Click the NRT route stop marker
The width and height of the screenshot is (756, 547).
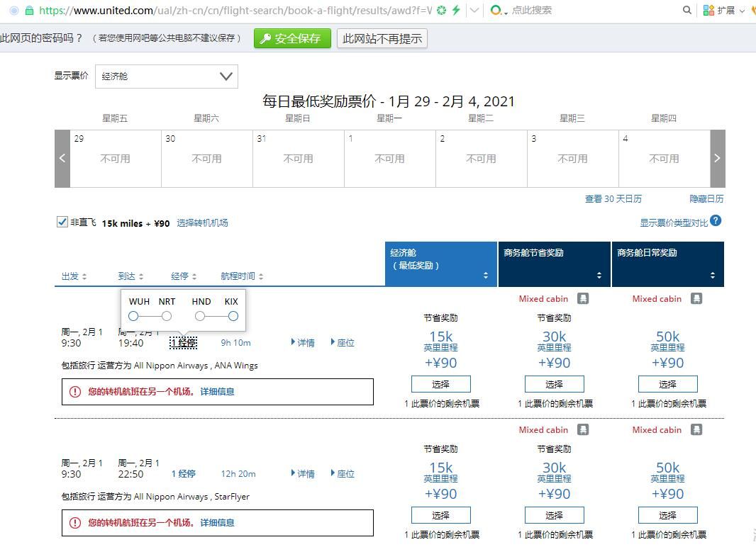click(167, 316)
